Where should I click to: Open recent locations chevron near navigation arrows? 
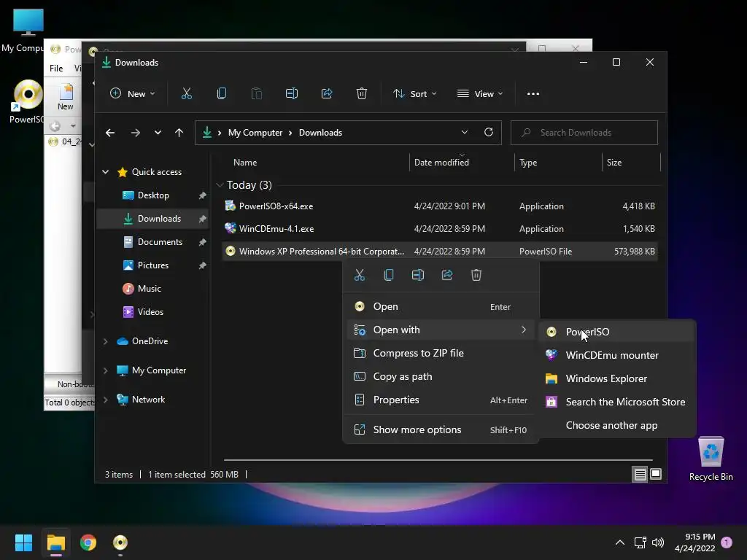(x=158, y=133)
